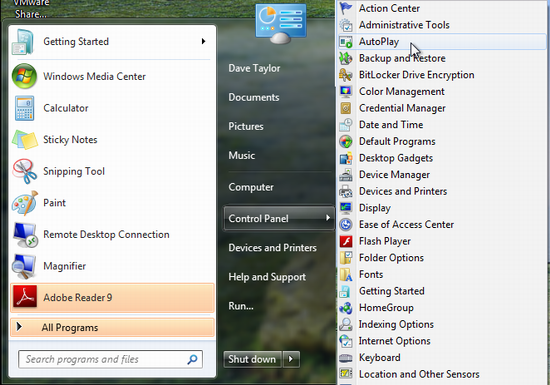Open Computer from Start menu
The height and width of the screenshot is (385, 550).
(251, 187)
